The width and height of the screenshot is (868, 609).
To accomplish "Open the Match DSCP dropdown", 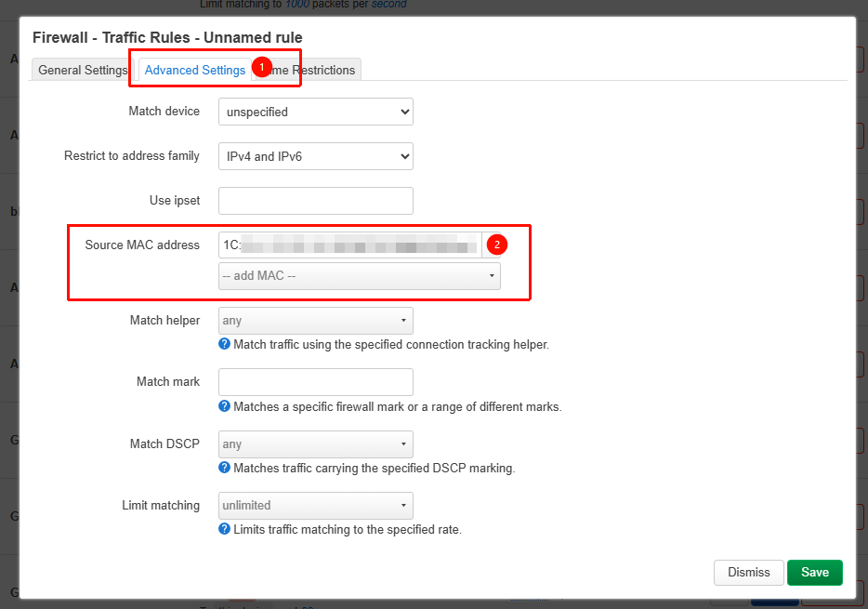I will (315, 444).
